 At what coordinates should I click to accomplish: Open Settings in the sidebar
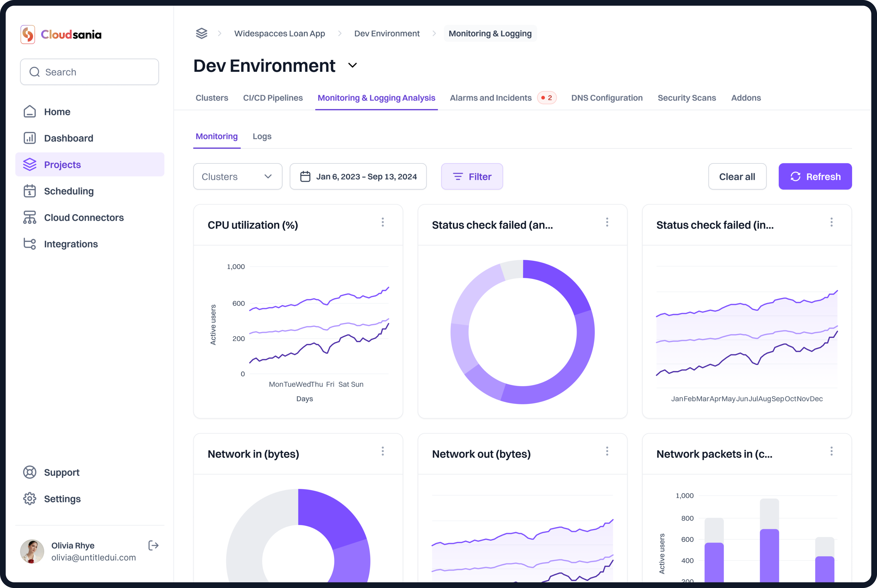[x=90, y=499]
